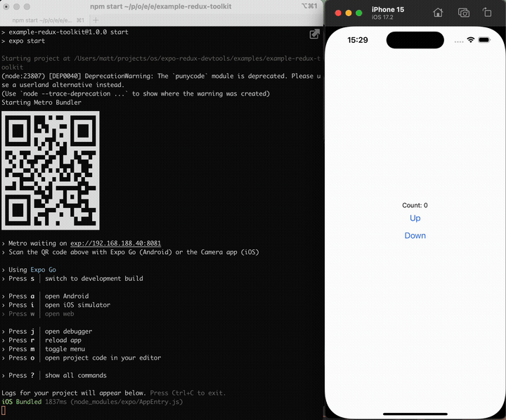Click the terminal cursor prompt
This screenshot has height=420, width=506.
(4, 411)
